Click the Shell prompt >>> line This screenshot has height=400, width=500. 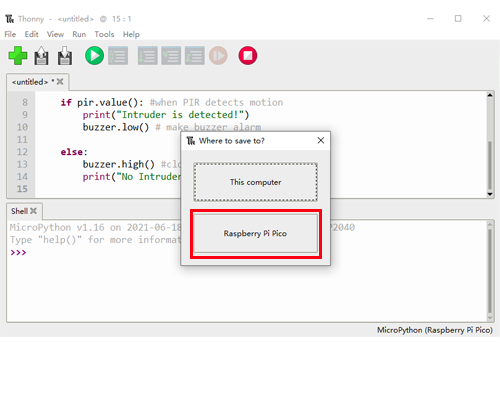18,252
